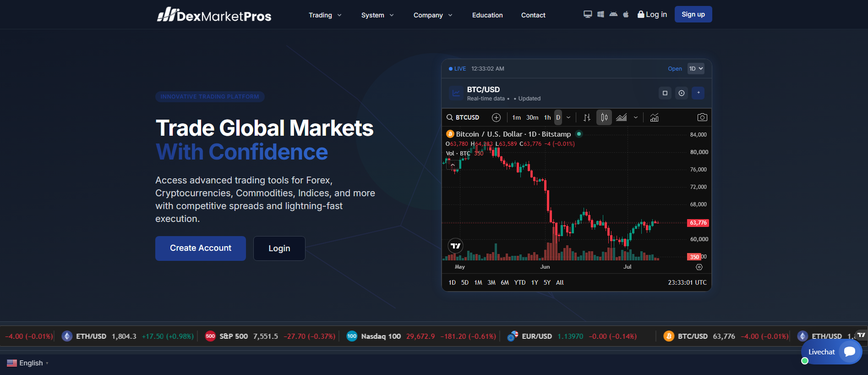
Task: Expand the chart interval chevron after D
Action: tap(568, 117)
